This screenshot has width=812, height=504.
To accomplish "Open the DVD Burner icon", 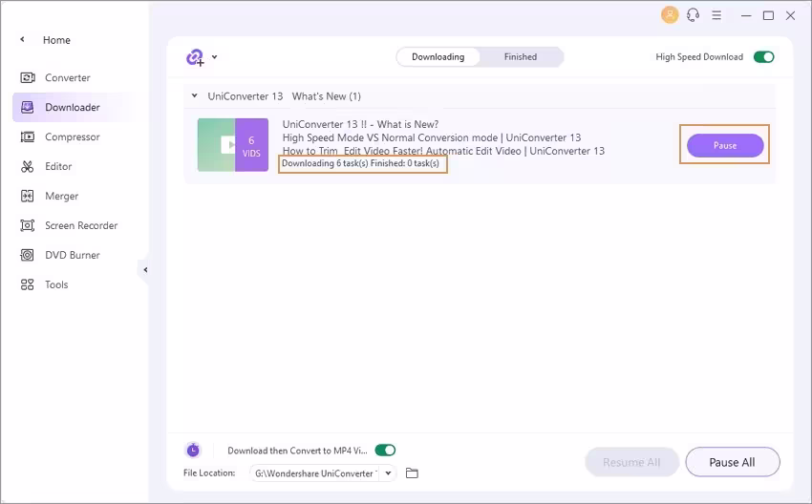I will tap(27, 255).
